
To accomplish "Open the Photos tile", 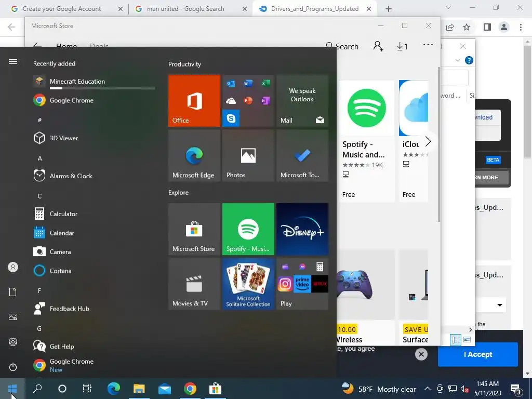I will [248, 155].
